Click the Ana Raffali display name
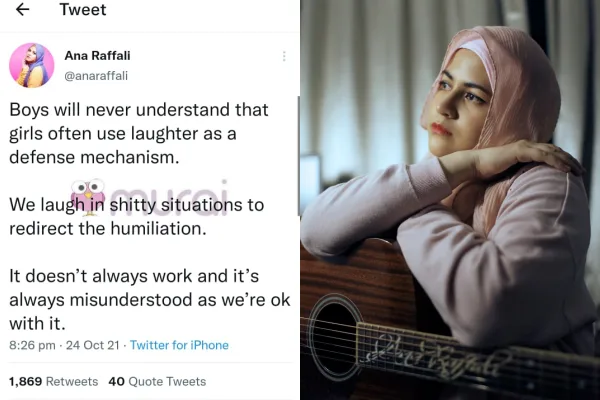Image resolution: width=600 pixels, height=400 pixels. click(x=98, y=55)
